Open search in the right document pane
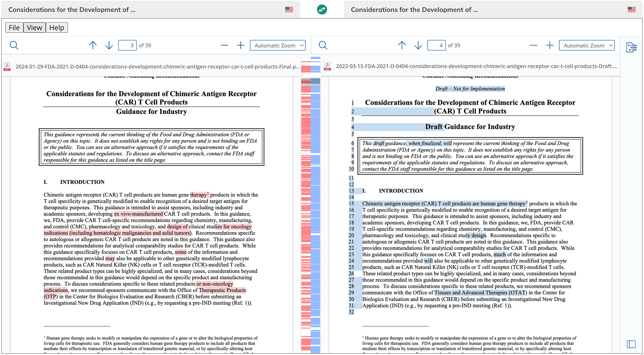 323,45
